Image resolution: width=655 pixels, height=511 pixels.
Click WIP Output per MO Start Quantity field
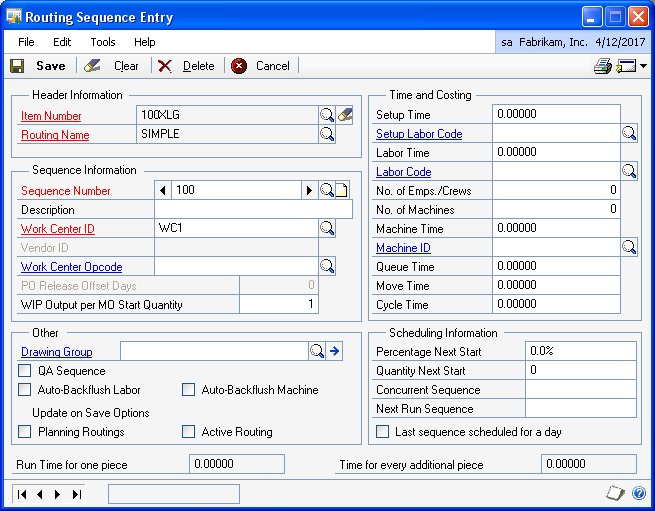click(x=279, y=304)
